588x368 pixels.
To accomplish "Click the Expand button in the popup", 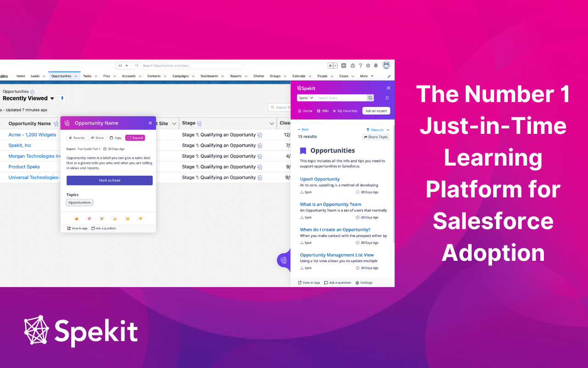I will (x=135, y=138).
